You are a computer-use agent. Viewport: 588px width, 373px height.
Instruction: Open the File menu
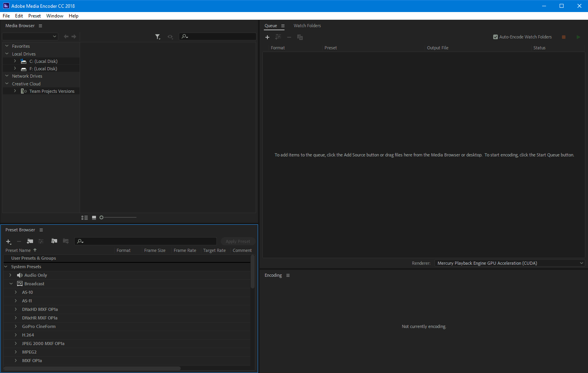6,16
